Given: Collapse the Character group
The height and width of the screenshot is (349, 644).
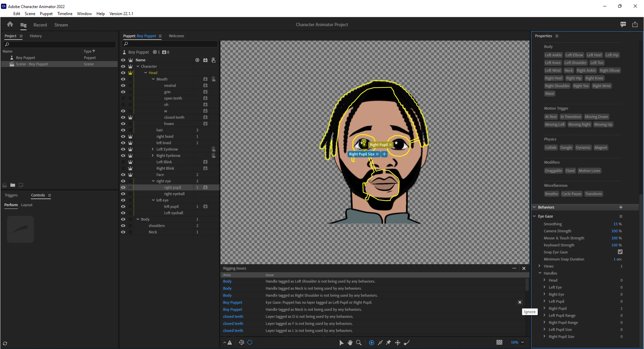Looking at the screenshot, I should [138, 66].
